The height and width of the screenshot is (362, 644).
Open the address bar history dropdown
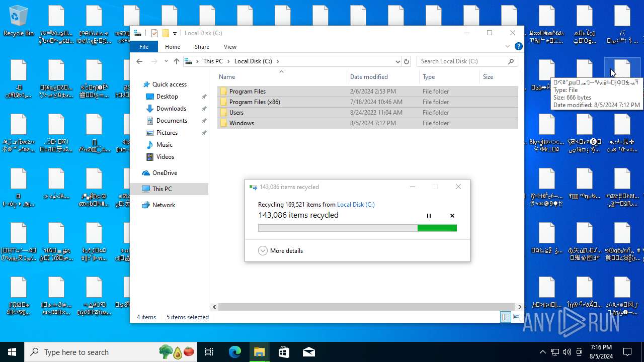(x=397, y=61)
